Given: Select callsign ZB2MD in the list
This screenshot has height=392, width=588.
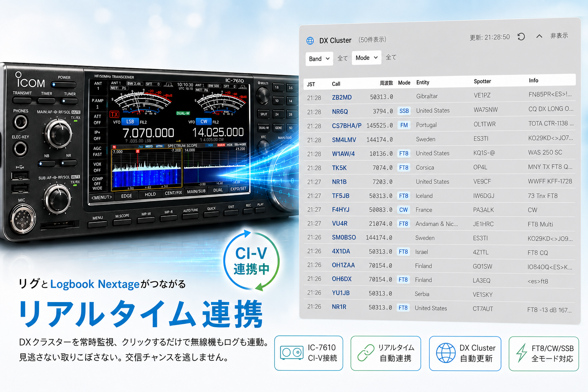Looking at the screenshot, I should [x=342, y=97].
